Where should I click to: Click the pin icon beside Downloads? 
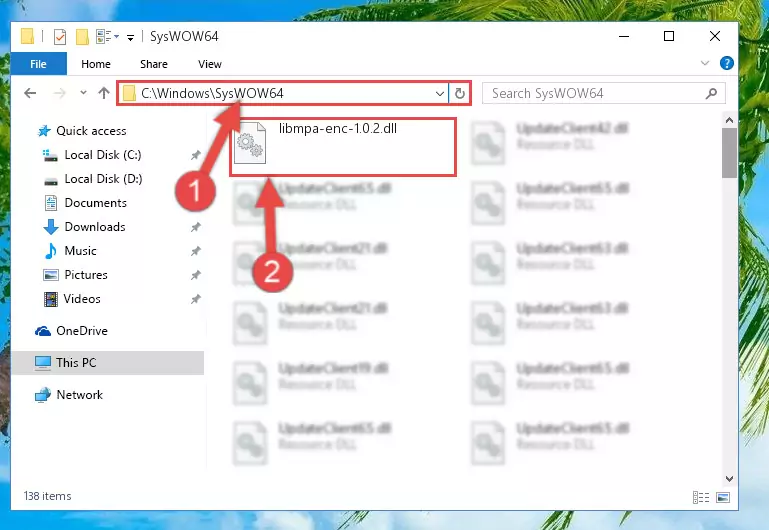196,227
